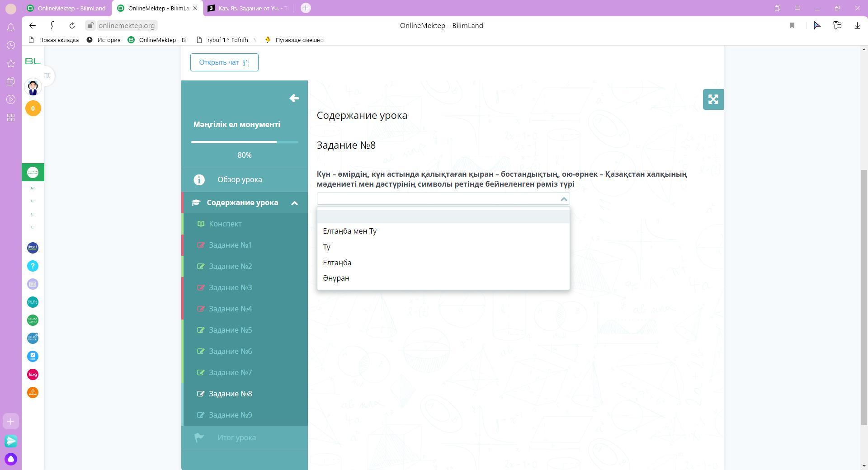Open the downloads arrow icon
This screenshot has width=868, height=470.
pyautogui.click(x=857, y=26)
